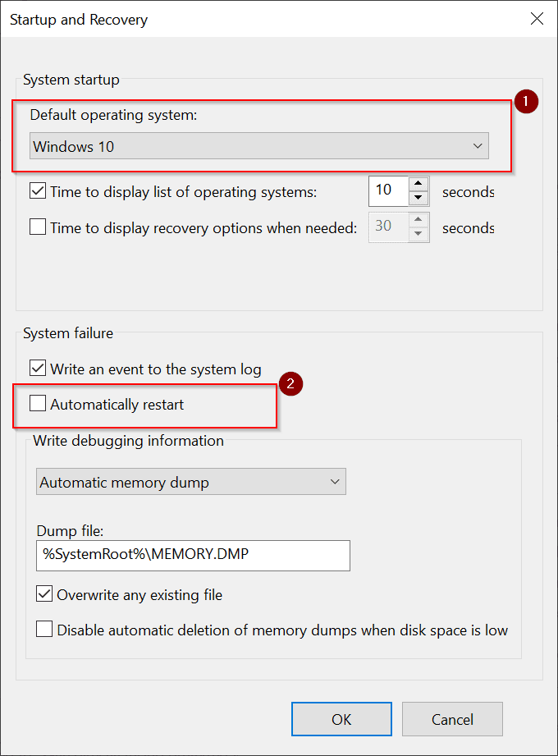
Task: Click the up arrow on recovery options timer
Action: point(418,219)
